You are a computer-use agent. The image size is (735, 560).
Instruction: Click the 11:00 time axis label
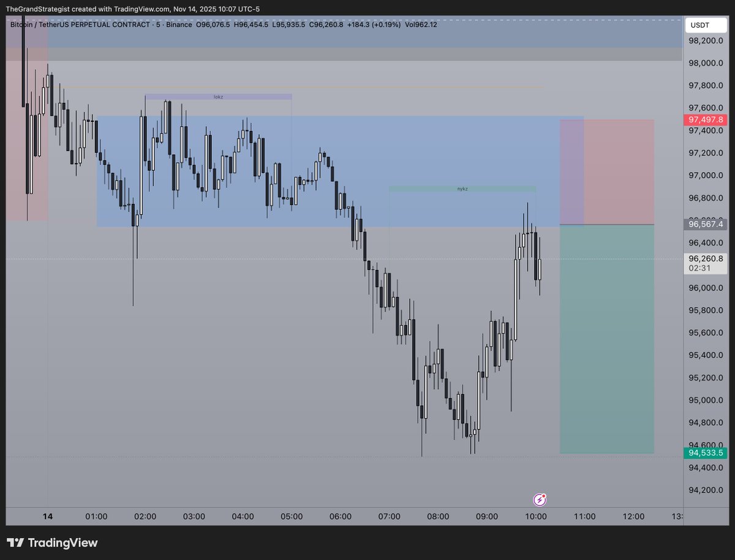[x=585, y=517]
